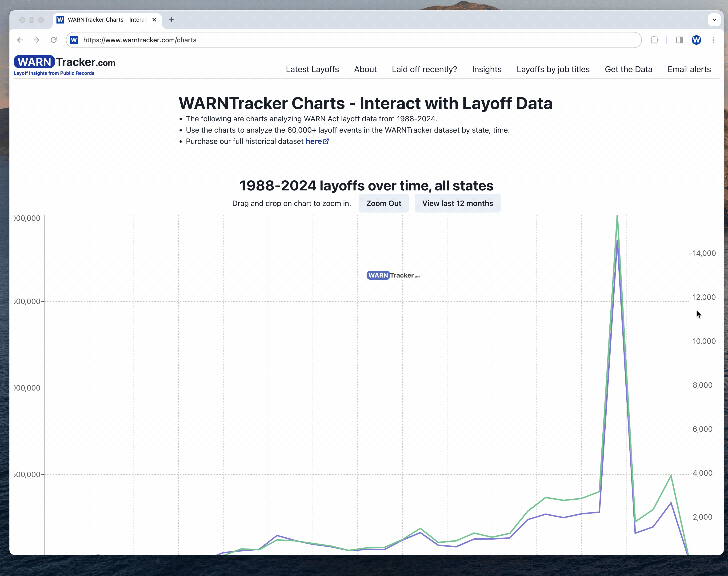Viewport: 728px width, 576px height.
Task: Open Email alerts nav item
Action: coord(689,69)
